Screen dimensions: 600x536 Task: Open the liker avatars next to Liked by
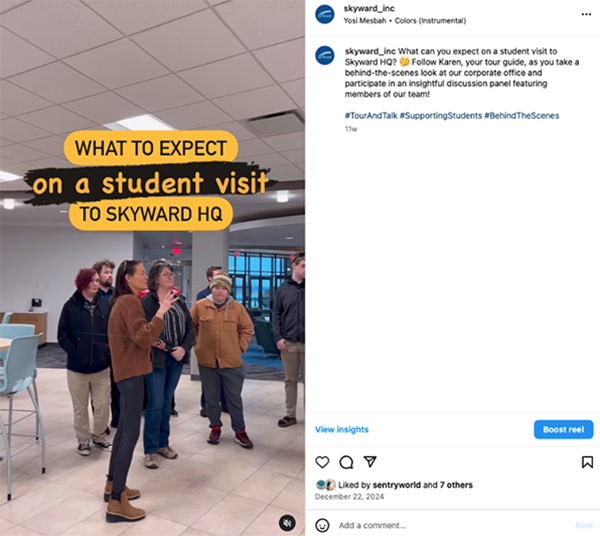(326, 485)
